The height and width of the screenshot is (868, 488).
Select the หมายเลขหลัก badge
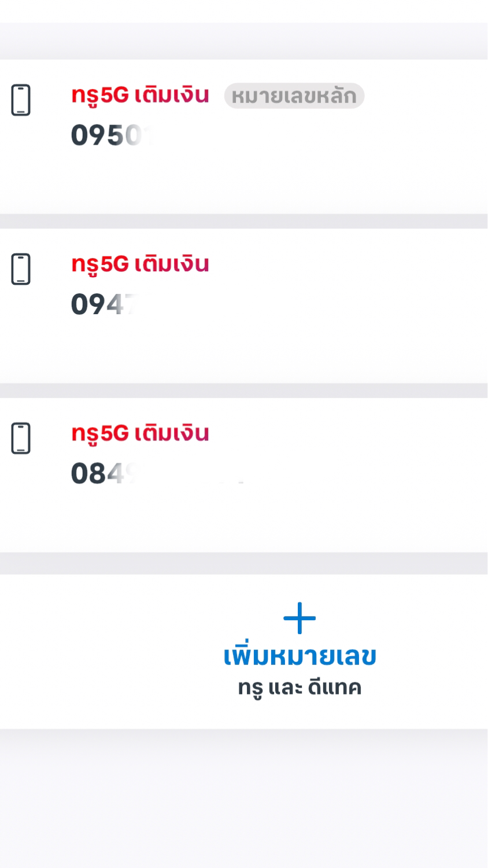pyautogui.click(x=294, y=95)
